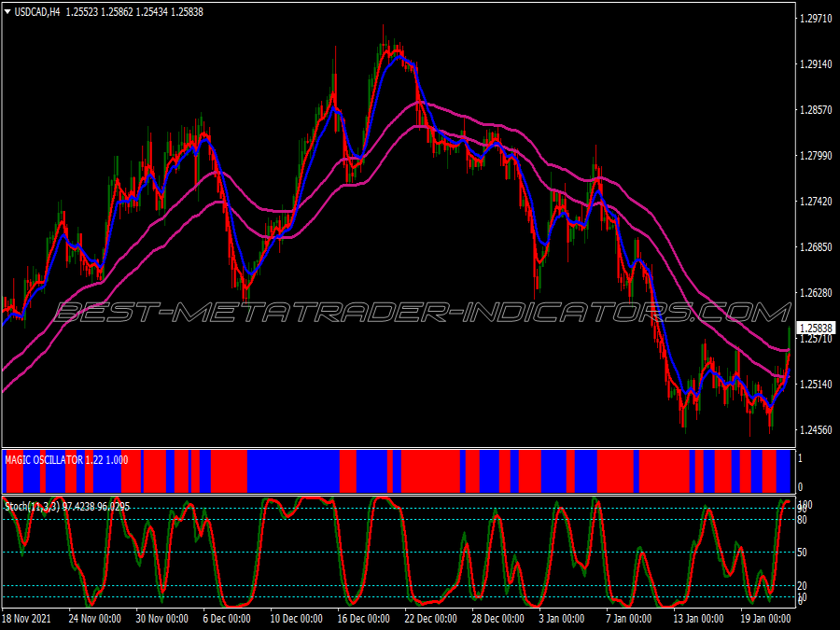Click the 24 Nov 00:00 time label

click(x=95, y=619)
